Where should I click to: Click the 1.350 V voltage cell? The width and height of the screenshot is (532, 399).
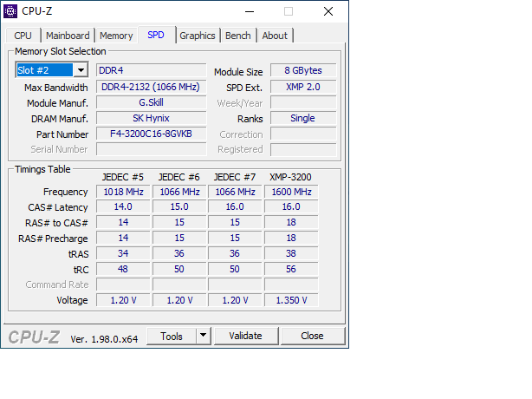(291, 300)
